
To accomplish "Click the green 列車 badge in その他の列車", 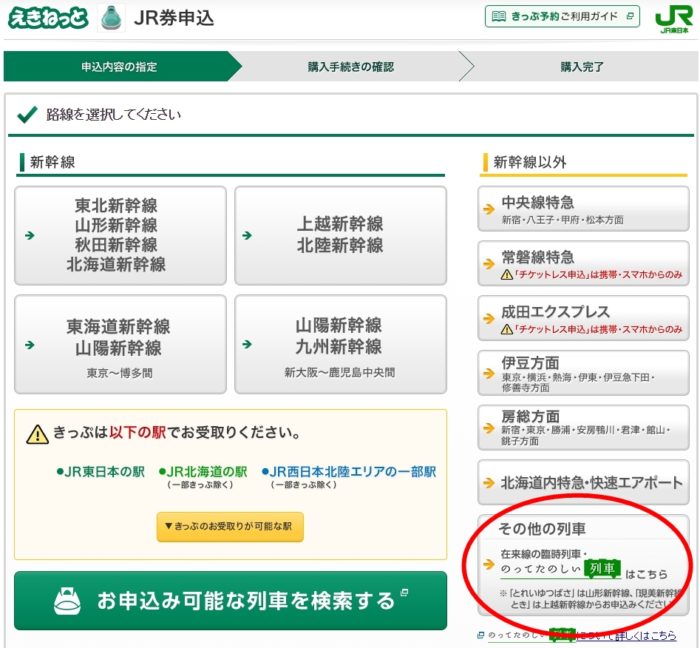I will click(603, 569).
